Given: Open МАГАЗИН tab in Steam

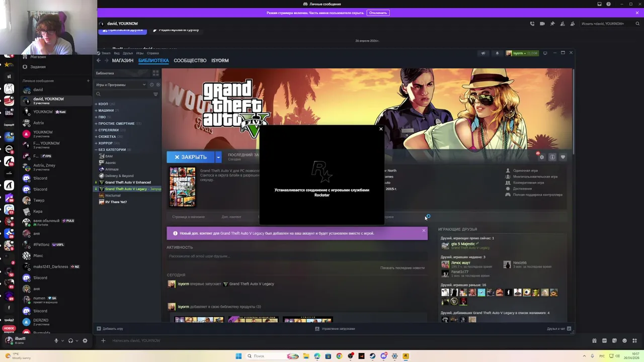Looking at the screenshot, I should coord(123,60).
